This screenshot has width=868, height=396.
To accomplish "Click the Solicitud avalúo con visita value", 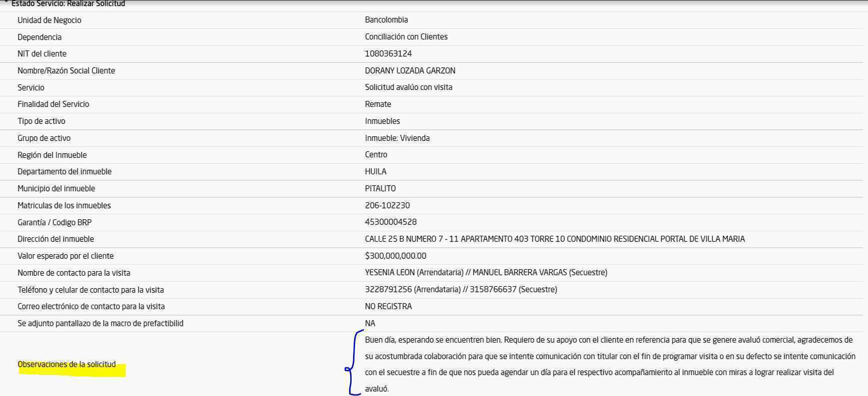I will point(408,87).
